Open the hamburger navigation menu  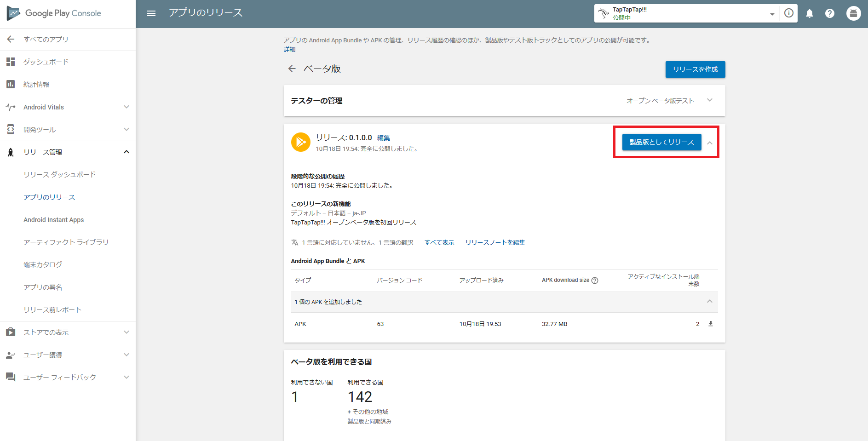tap(151, 13)
